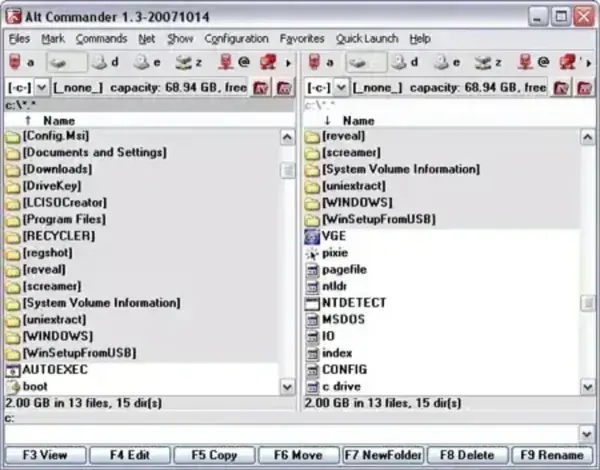Select drive z in right panel toolbar
This screenshot has height=470, width=600.
click(489, 62)
